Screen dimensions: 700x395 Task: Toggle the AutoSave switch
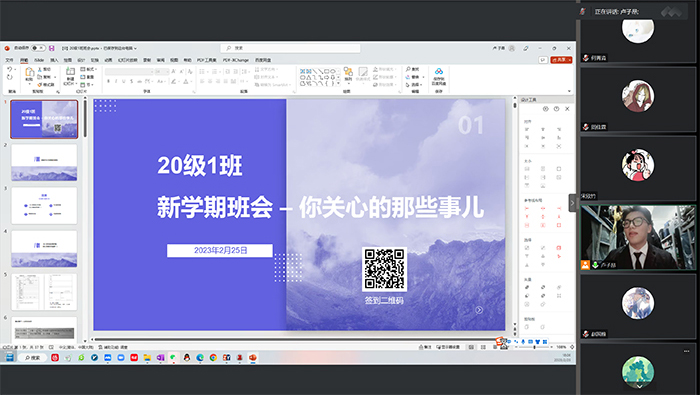pyautogui.click(x=38, y=48)
